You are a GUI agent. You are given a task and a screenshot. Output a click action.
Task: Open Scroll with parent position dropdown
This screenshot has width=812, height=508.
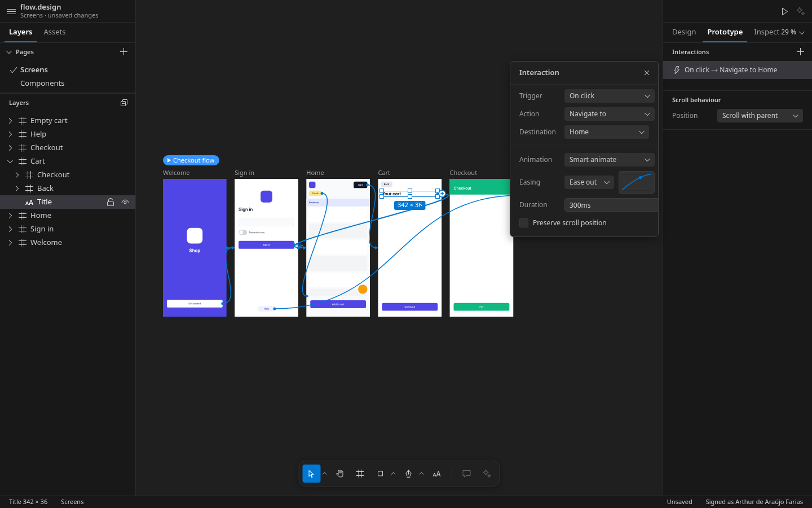[760, 116]
